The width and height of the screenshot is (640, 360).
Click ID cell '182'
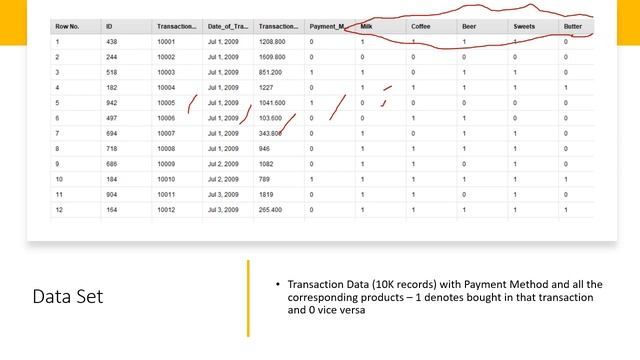point(111,88)
